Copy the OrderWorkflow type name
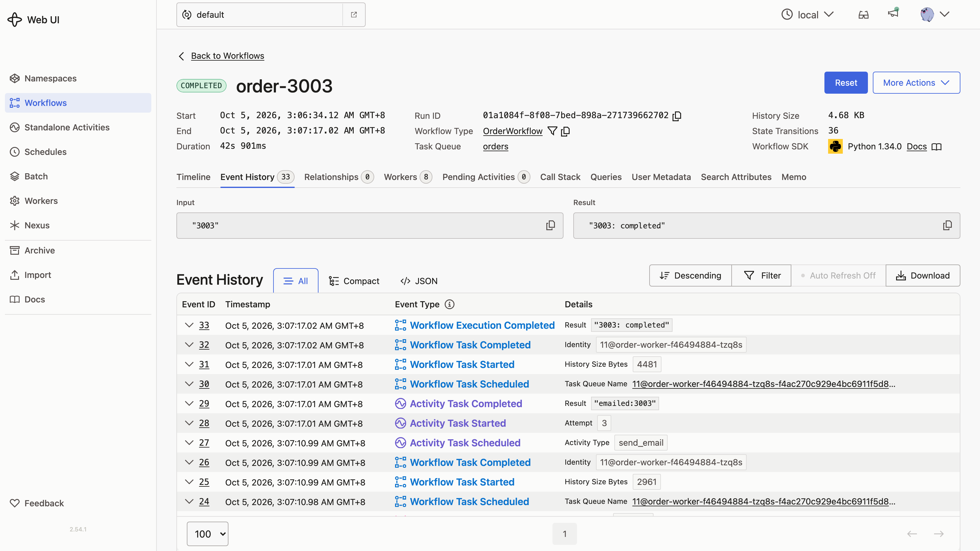The height and width of the screenshot is (551, 980). 565,131
